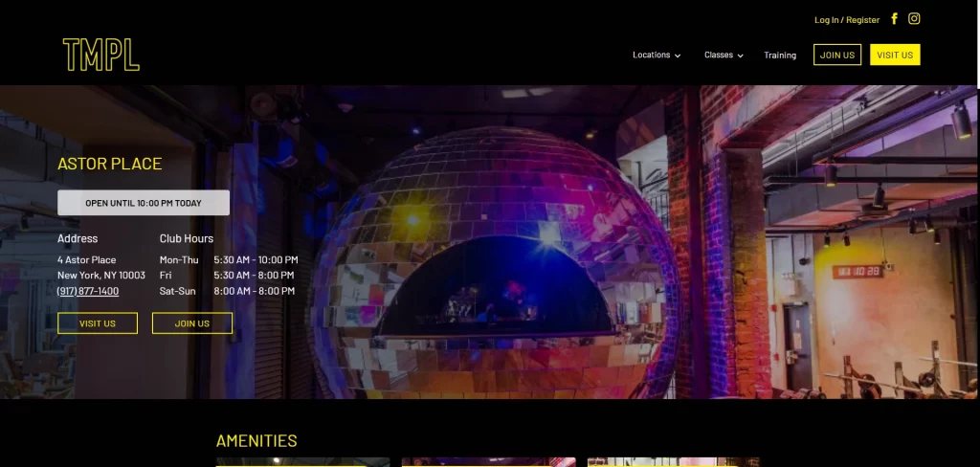This screenshot has height=467, width=980.
Task: Open the TMPL Instagram page icon
Action: click(x=914, y=19)
